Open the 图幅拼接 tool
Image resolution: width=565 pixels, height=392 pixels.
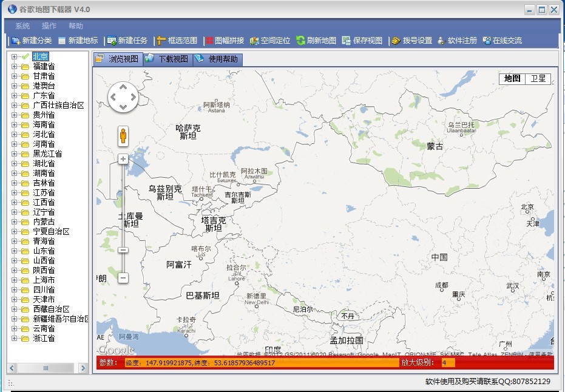(209, 41)
